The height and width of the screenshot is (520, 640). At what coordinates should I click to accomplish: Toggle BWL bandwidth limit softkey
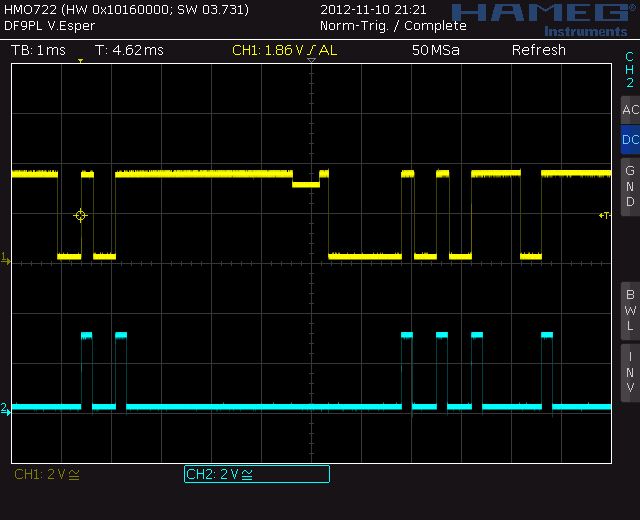(630, 311)
